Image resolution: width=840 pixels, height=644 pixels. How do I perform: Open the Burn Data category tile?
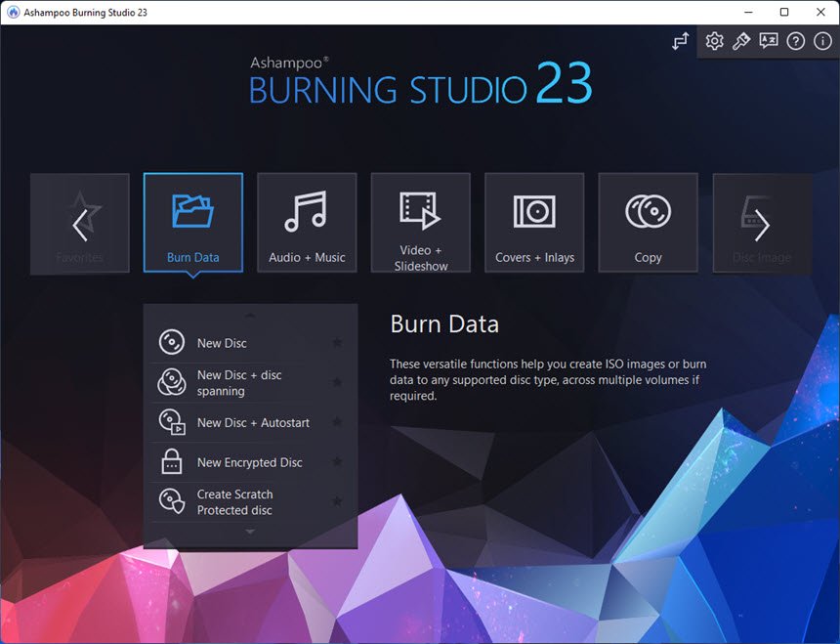point(192,223)
